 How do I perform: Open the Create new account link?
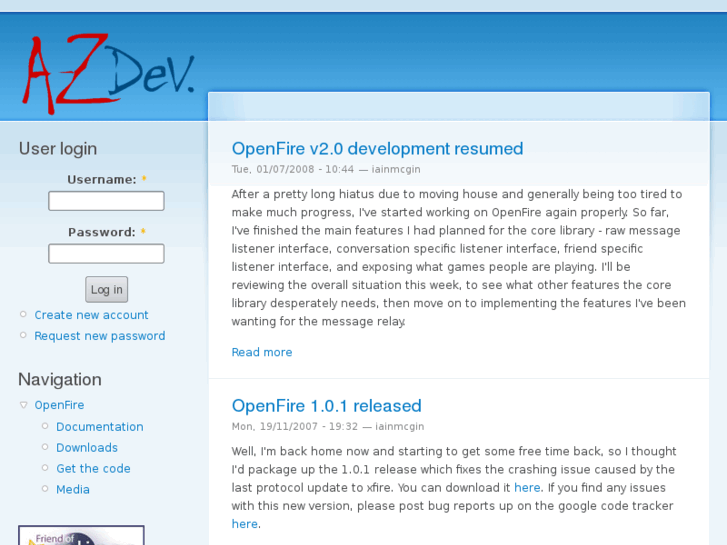(x=91, y=315)
